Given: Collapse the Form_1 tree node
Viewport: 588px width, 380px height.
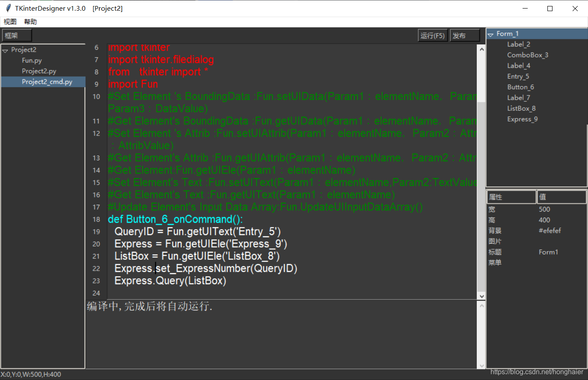Looking at the screenshot, I should click(x=491, y=35).
